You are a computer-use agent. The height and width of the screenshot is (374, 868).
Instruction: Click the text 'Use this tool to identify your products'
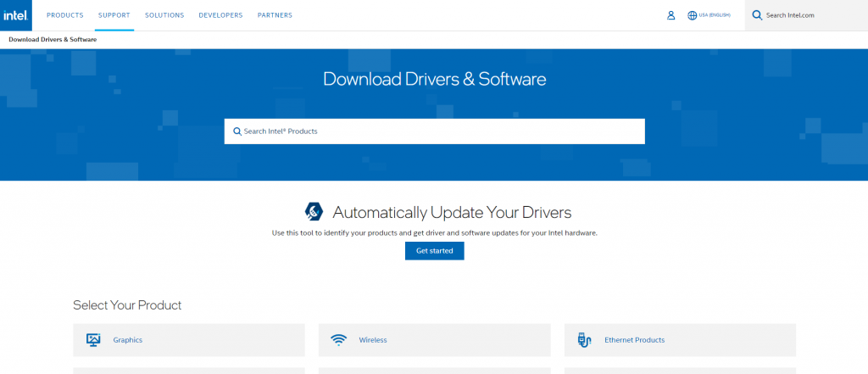pos(334,233)
